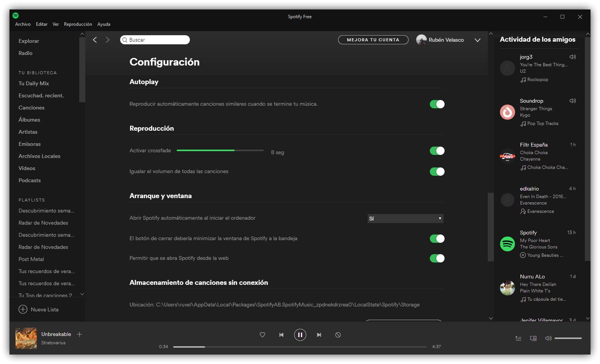Viewport: 600px width, 364px height.
Task: Open Tu Daily Mix in library
Action: click(34, 83)
